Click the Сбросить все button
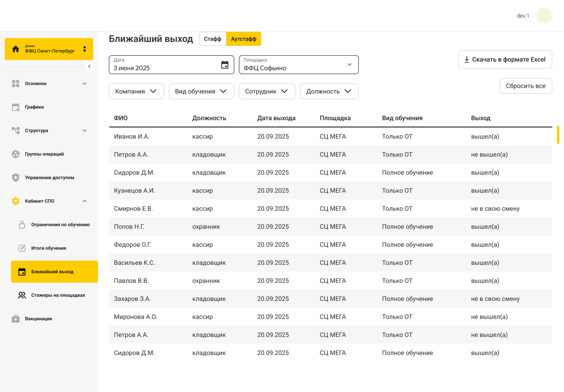 click(526, 86)
